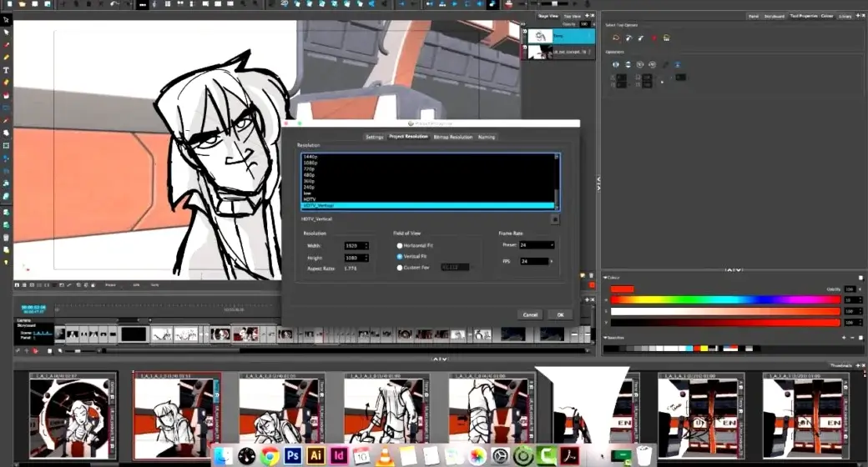Click the Cancel button

point(530,314)
